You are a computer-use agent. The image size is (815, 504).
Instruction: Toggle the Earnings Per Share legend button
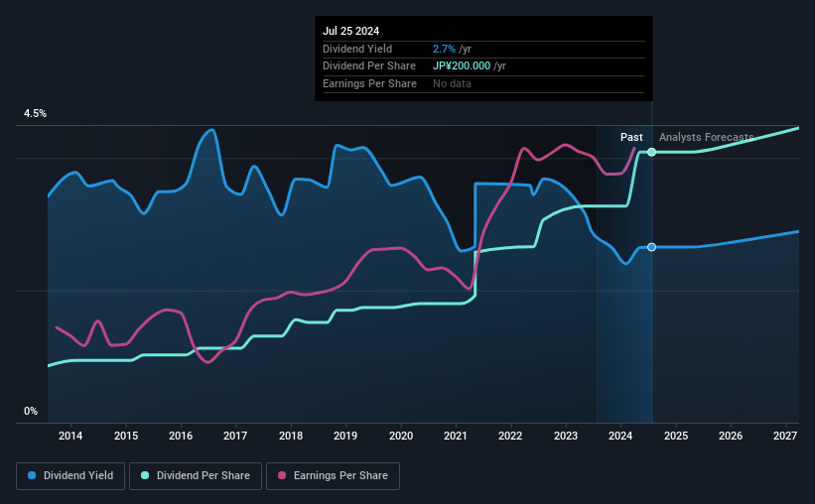click(333, 476)
